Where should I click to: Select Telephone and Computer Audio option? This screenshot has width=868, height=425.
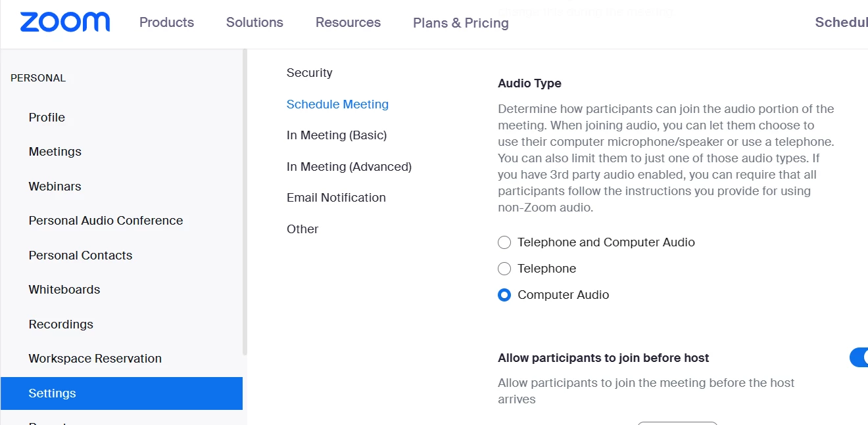(x=504, y=242)
